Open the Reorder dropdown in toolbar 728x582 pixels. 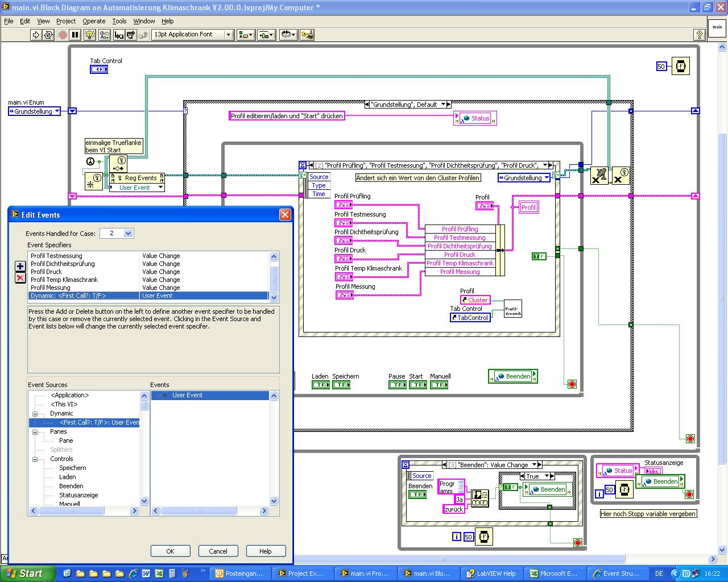point(288,35)
